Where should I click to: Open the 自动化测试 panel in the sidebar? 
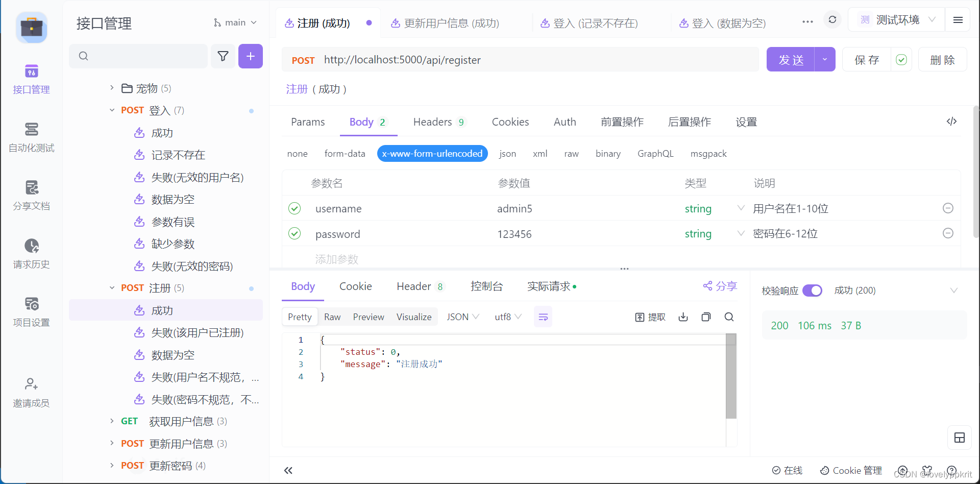click(x=31, y=137)
